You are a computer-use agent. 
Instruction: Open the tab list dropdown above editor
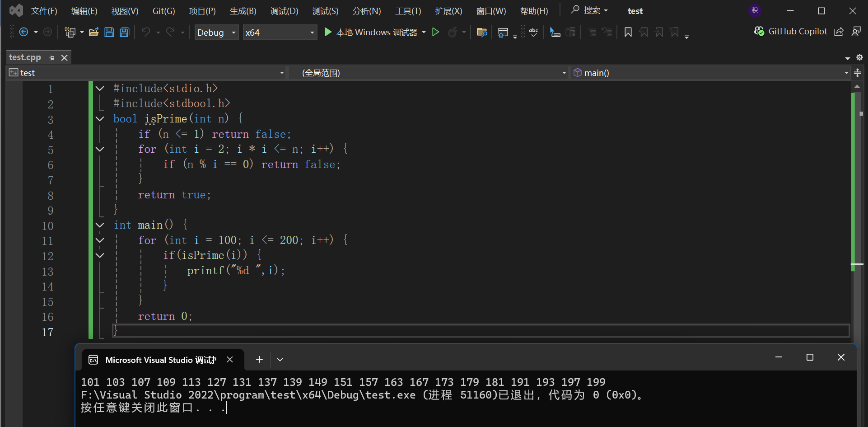pos(848,58)
